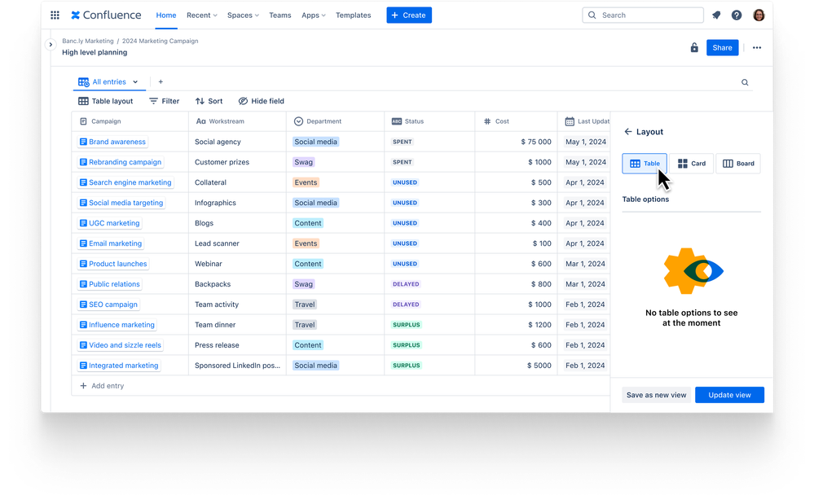Select the Social media tag on Brand awareness
Viewport: 814px width, 504px height.
[x=315, y=142]
